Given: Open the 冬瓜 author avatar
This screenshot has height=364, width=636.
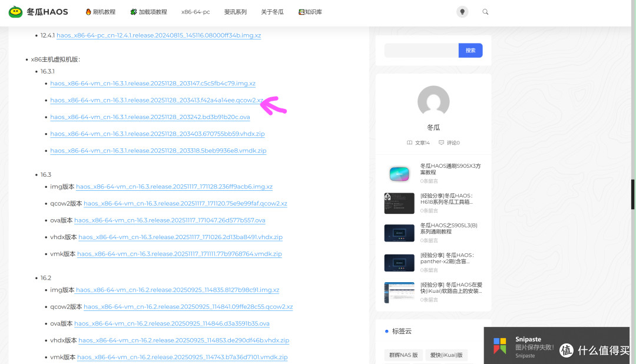Looking at the screenshot, I should click(x=433, y=101).
